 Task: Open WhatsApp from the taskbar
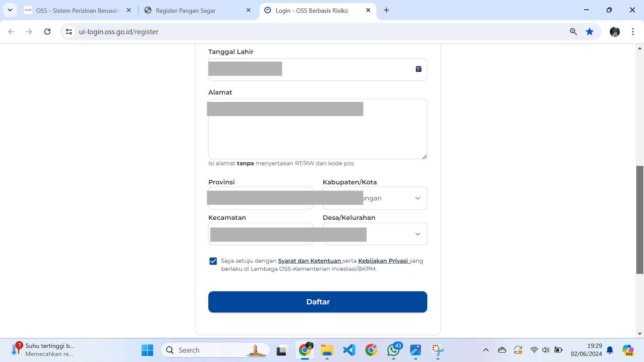point(393,350)
